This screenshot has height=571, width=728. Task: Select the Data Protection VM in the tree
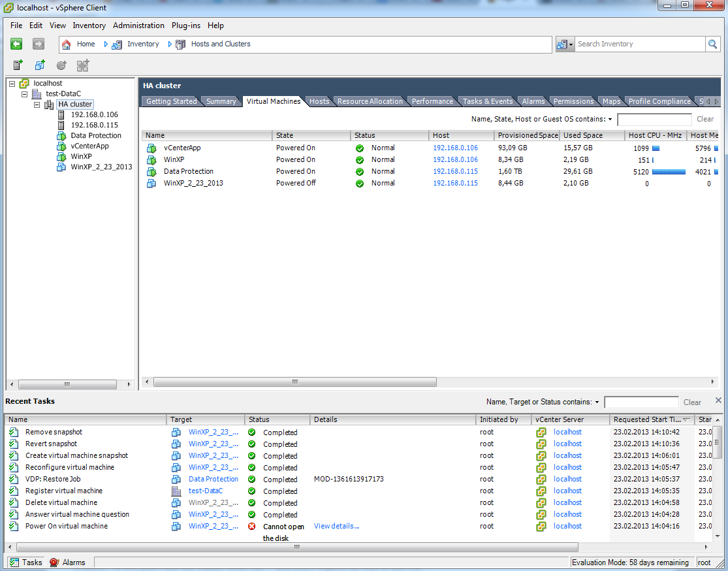95,135
